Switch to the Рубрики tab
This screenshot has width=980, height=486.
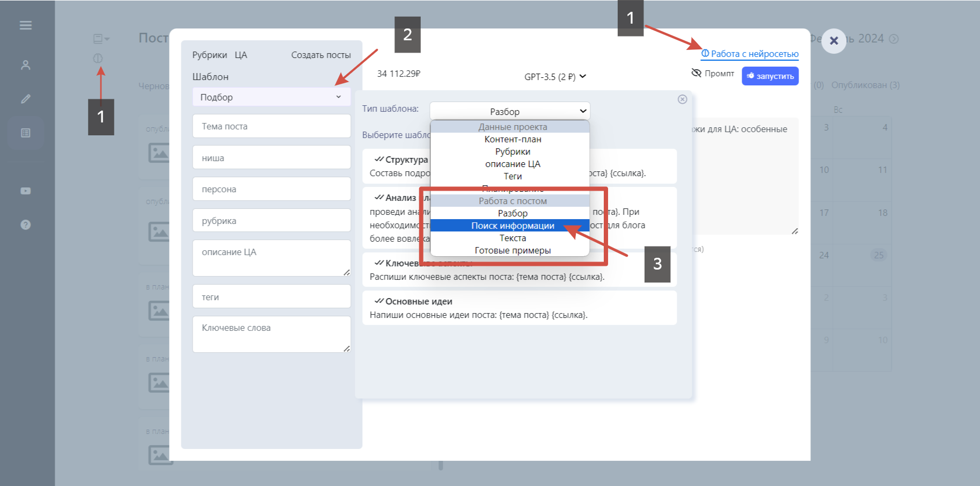point(209,55)
